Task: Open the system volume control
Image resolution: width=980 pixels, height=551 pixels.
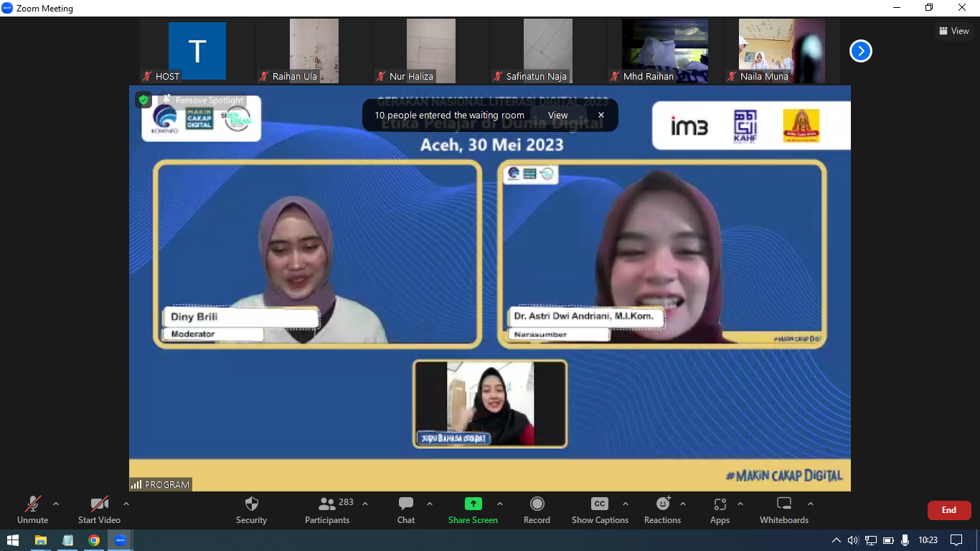Action: coord(853,540)
